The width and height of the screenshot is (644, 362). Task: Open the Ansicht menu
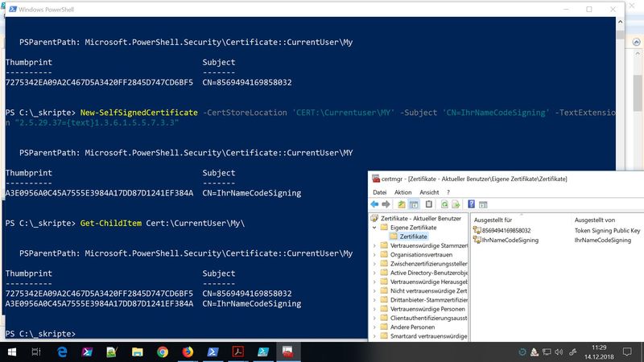(429, 192)
